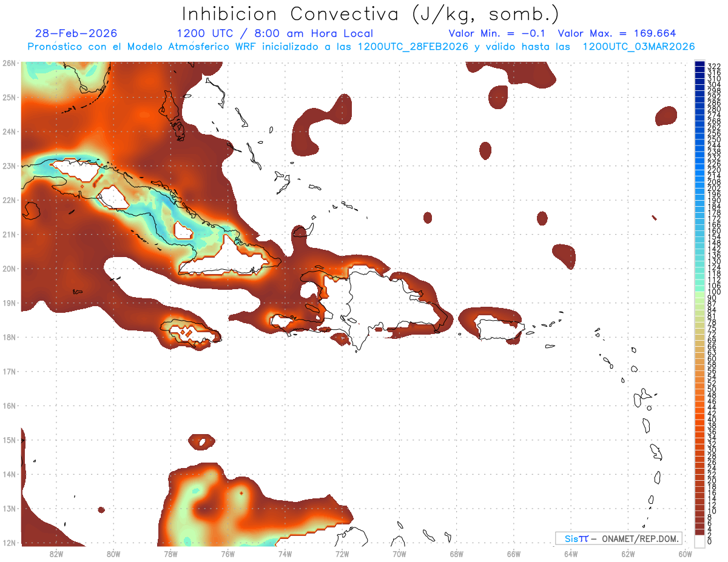Screen dimensions: 728x562
Task: Click the 24N latitude label
Action: (9, 132)
